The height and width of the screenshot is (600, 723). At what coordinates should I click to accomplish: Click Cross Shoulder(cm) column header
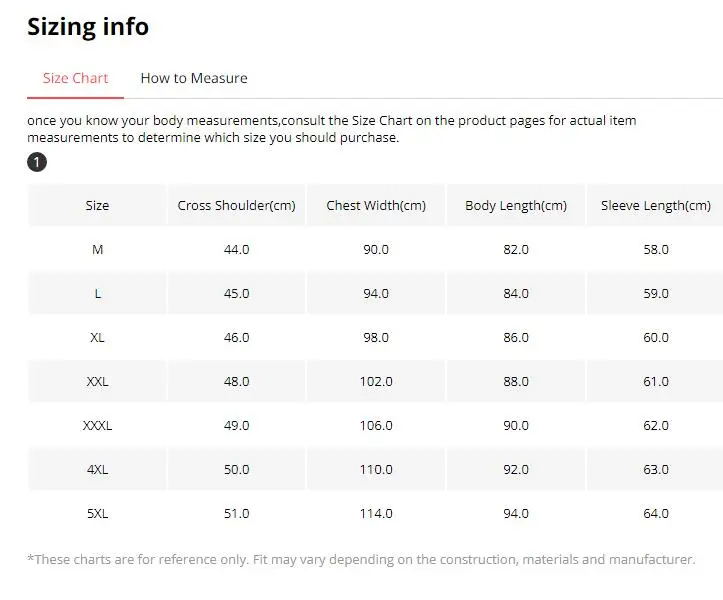237,205
